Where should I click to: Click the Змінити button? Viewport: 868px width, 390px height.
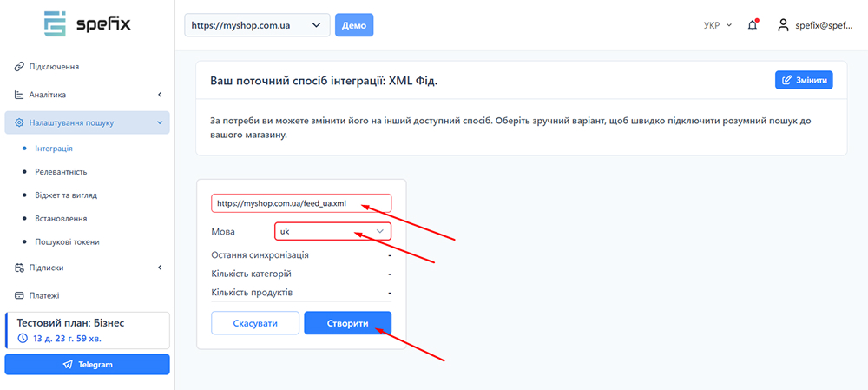(x=803, y=80)
